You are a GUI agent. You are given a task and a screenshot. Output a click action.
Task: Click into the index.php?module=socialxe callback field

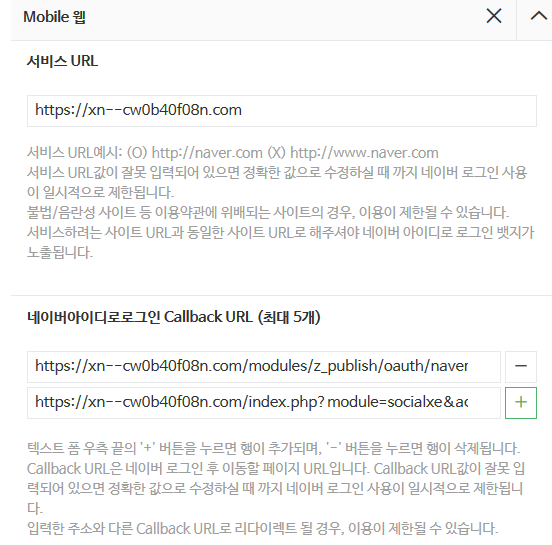264,403
